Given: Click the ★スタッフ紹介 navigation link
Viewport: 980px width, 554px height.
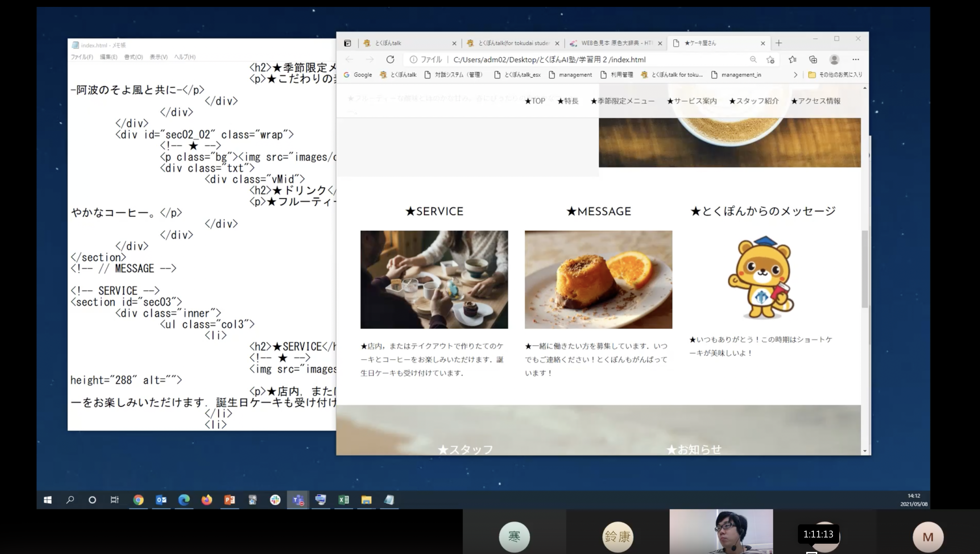Looking at the screenshot, I should pyautogui.click(x=754, y=101).
